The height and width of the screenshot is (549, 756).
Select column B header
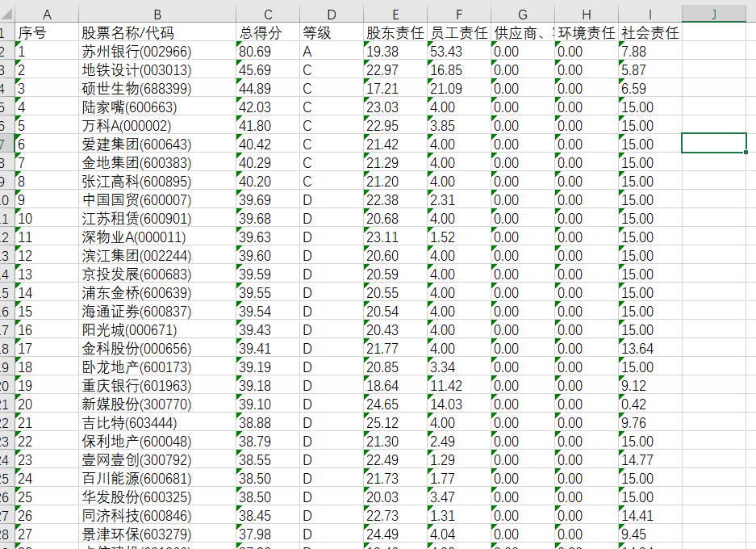coord(157,15)
